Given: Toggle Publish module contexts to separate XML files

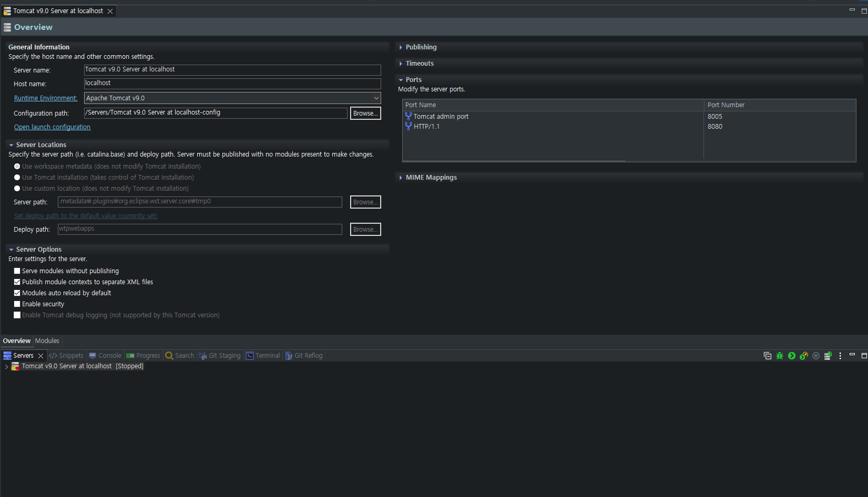Looking at the screenshot, I should coord(17,282).
